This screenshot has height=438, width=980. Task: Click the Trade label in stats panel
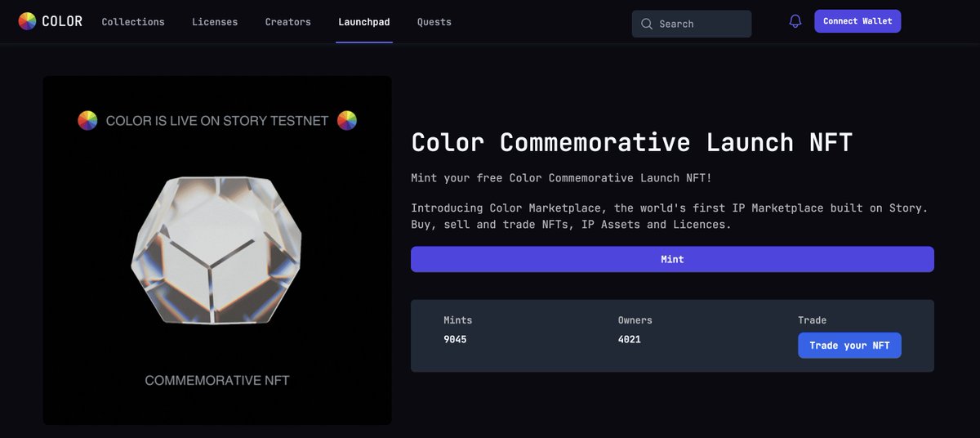813,320
